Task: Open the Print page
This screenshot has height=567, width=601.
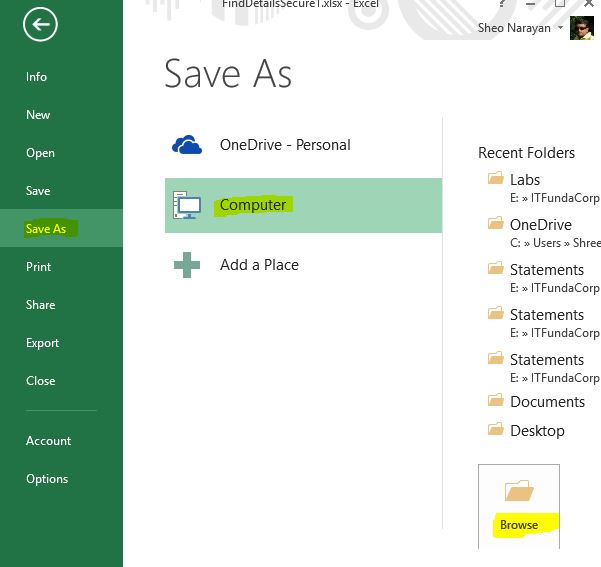Action: click(38, 266)
